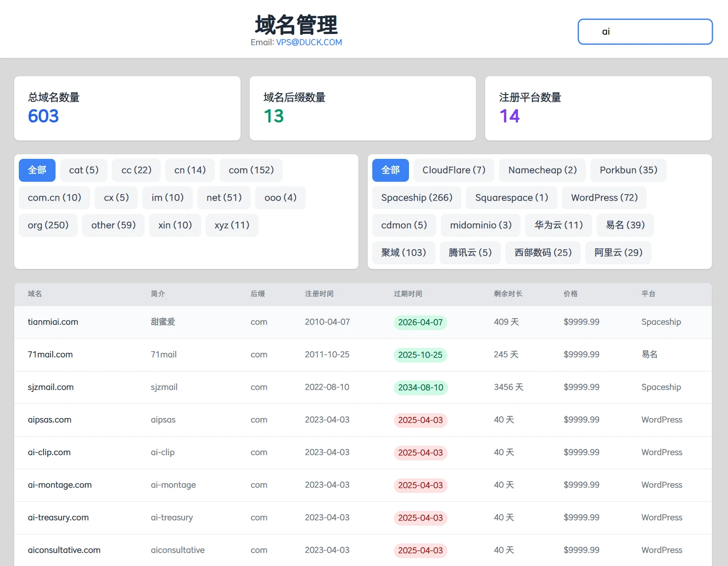
Task: Choose the "cat (5)" suffix filter
Action: tap(84, 170)
